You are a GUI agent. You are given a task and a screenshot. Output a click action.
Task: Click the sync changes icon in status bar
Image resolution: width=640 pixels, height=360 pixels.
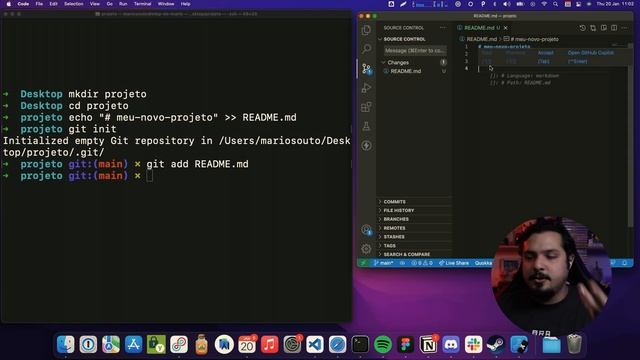(402, 263)
